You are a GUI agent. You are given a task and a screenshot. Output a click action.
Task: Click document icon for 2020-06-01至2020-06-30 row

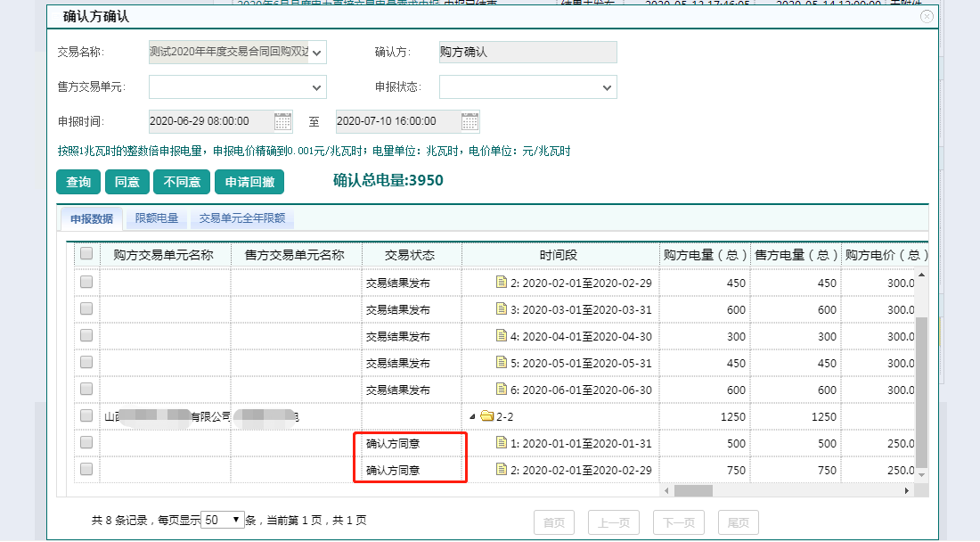(x=502, y=390)
